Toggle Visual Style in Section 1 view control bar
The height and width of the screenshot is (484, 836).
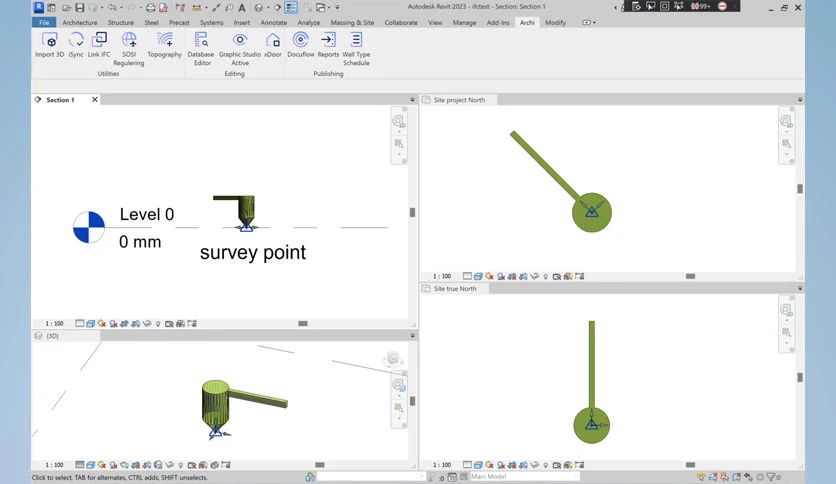91,324
